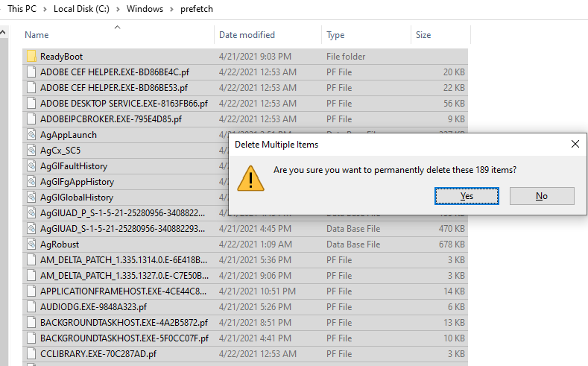Click date 4/21/2021 10:51 PM of APPLICATIONFRAMEHOST

pos(257,291)
